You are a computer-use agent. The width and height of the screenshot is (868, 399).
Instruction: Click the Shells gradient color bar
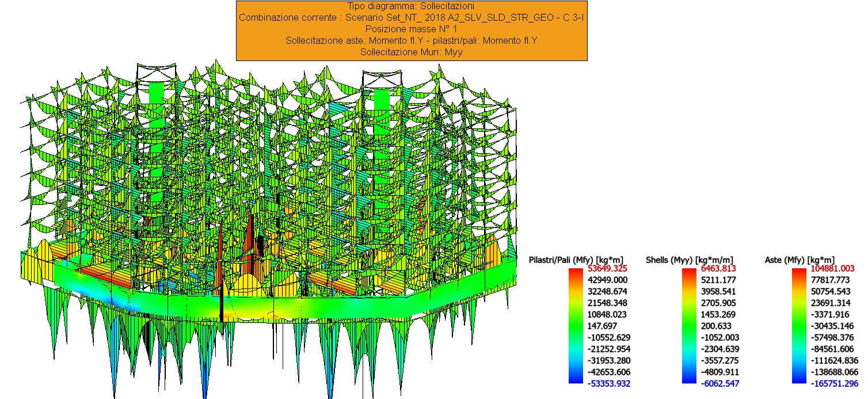point(689,326)
